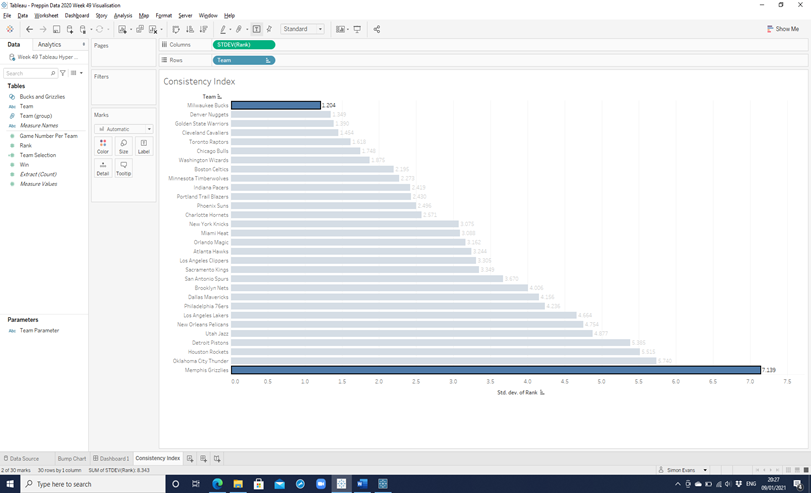This screenshot has width=811, height=493.
Task: Click the Tableau start page logo icon
Action: pos(10,29)
